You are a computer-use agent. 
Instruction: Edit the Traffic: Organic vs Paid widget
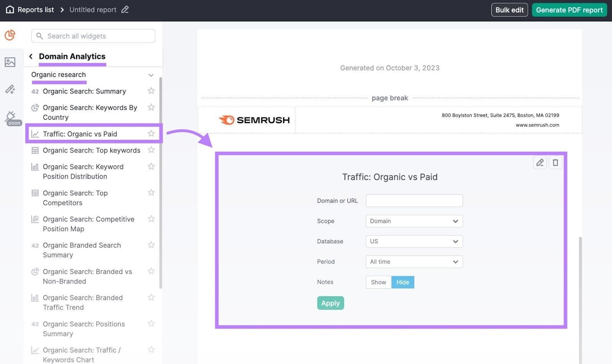tap(540, 162)
